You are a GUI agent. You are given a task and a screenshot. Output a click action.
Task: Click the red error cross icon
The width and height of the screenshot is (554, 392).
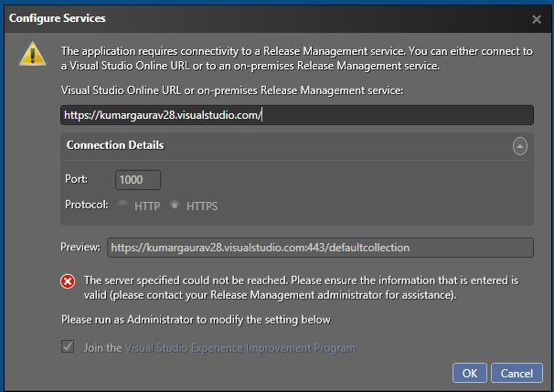click(68, 281)
